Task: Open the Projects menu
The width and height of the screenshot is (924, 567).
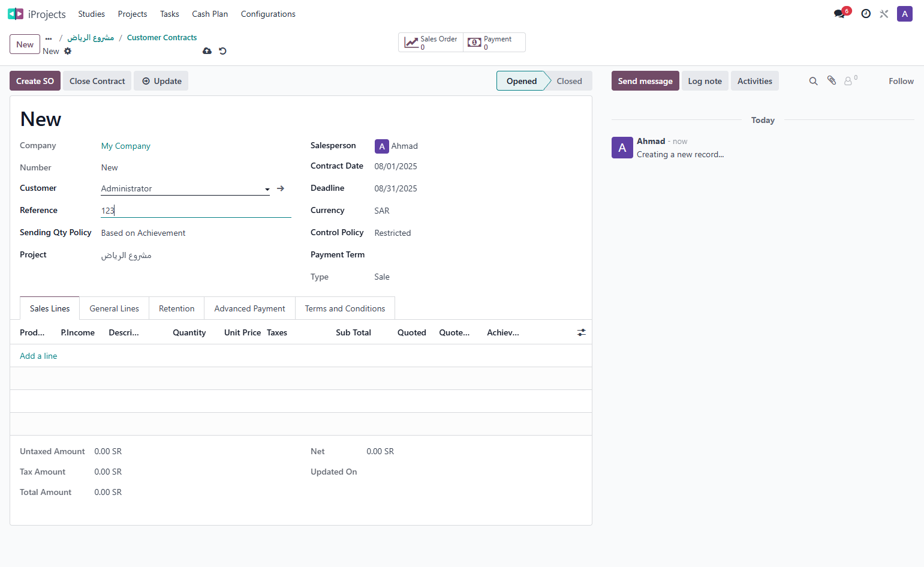Action: coord(133,14)
